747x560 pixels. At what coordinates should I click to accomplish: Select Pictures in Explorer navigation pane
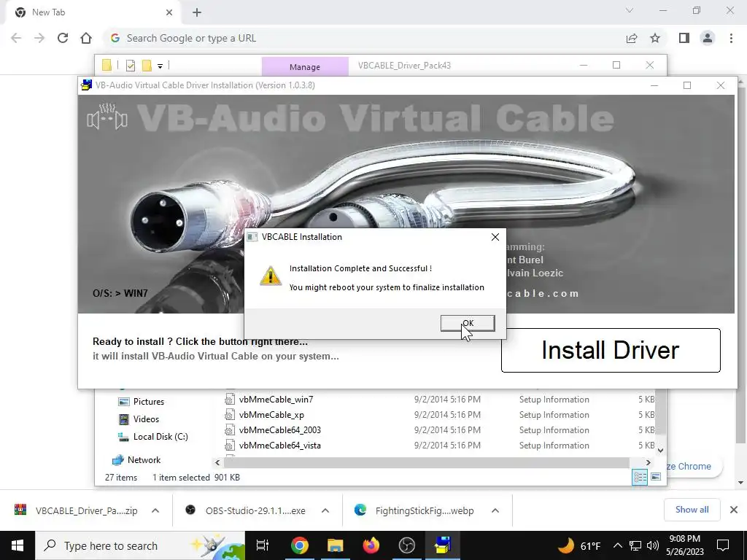pyautogui.click(x=148, y=402)
